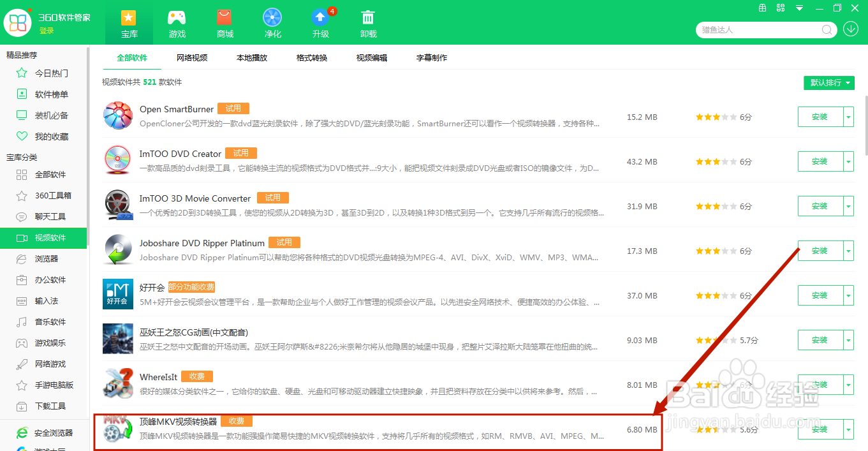
Task: Click the 360软件管家 logo icon
Action: point(18,23)
